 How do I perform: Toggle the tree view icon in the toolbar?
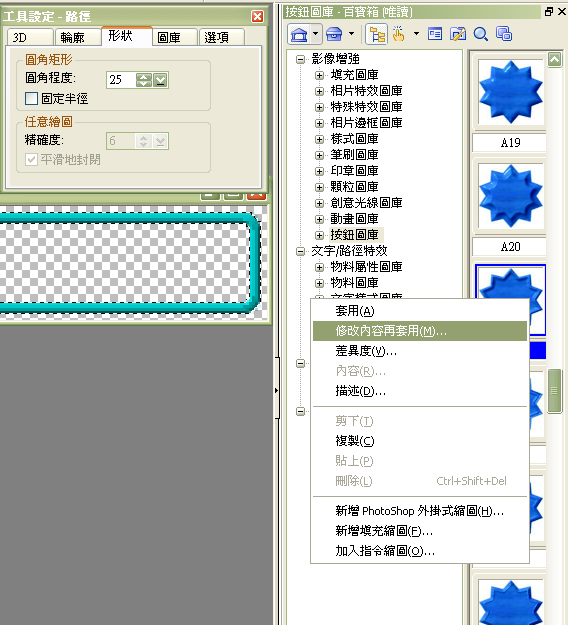point(377,34)
